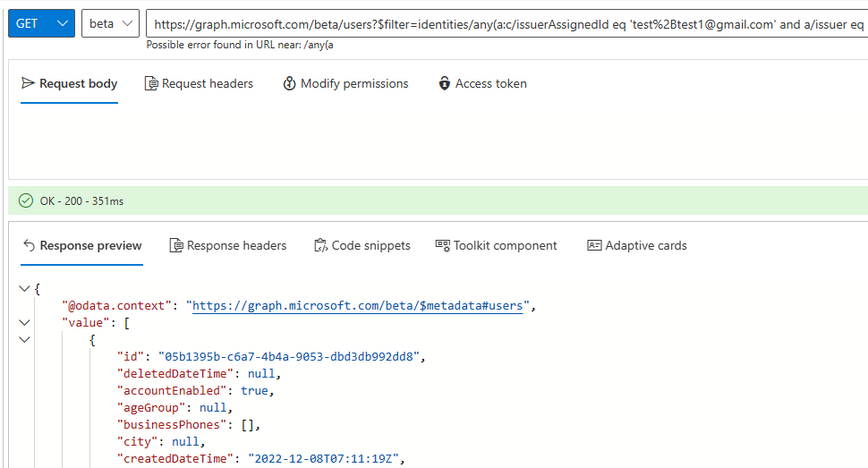
Task: Open the GET method dropdown
Action: pyautogui.click(x=41, y=23)
